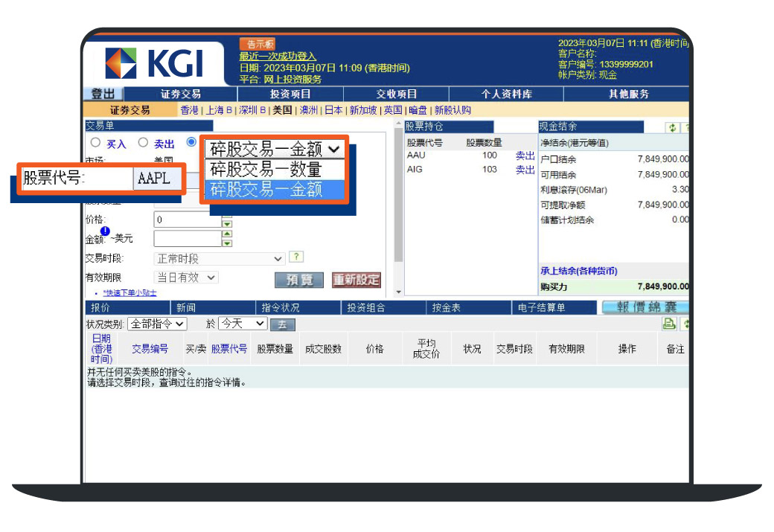
Task: Click the blue info icon beside 金额
Action: click(x=105, y=231)
